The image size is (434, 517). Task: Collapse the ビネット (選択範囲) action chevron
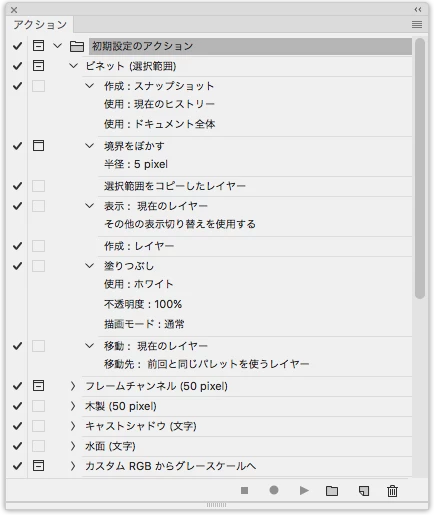[x=73, y=66]
